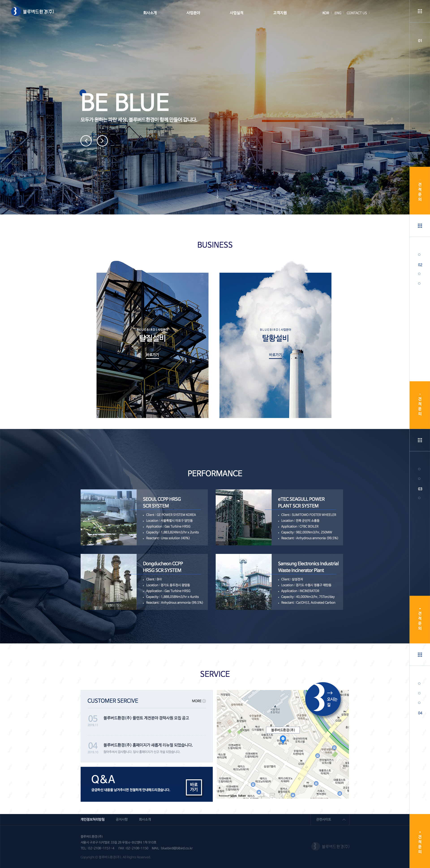Open the SEOUL CCPP HRSG project thumbnail
This screenshot has width=430, height=868.
109,517
